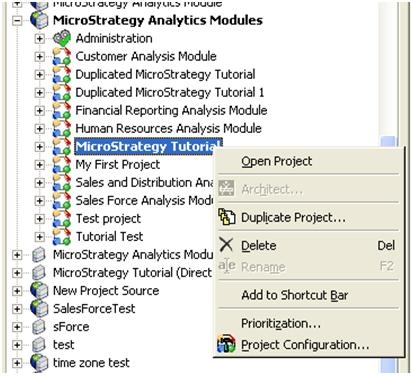411x376 pixels.
Task: Click the Test project icon
Action: coord(62,218)
